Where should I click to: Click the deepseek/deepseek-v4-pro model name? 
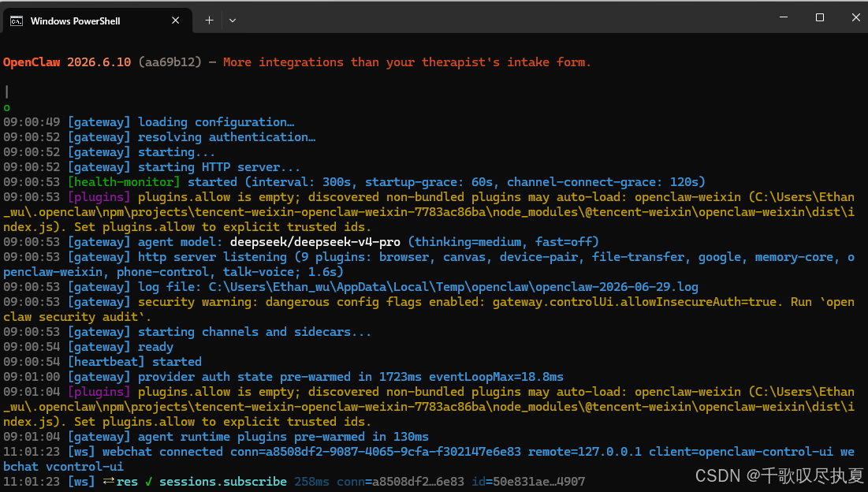[x=315, y=242]
